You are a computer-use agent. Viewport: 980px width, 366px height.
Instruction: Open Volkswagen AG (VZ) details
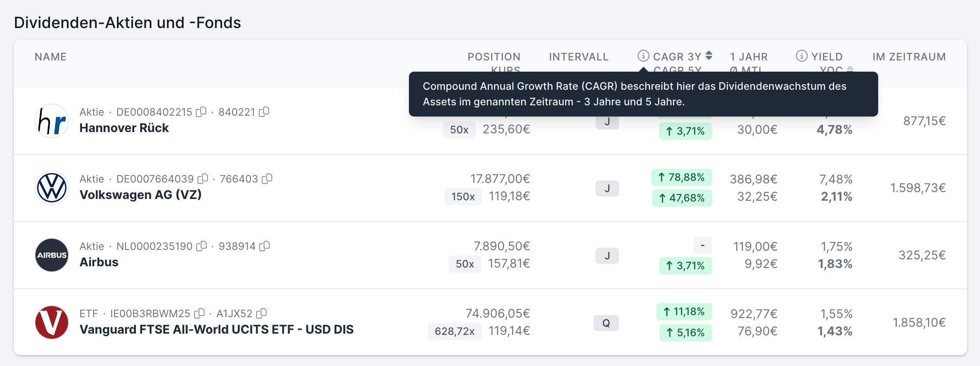(x=141, y=195)
